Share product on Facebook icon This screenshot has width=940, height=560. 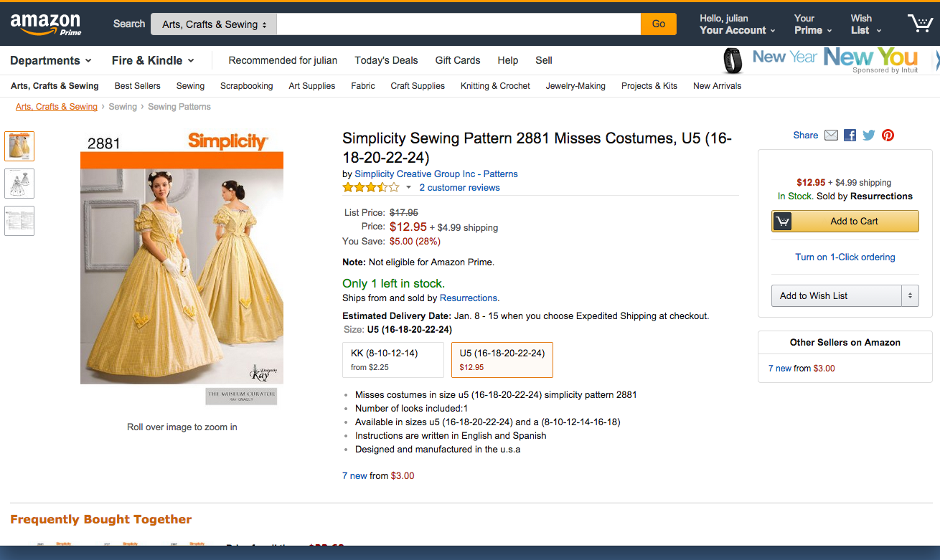pyautogui.click(x=850, y=135)
